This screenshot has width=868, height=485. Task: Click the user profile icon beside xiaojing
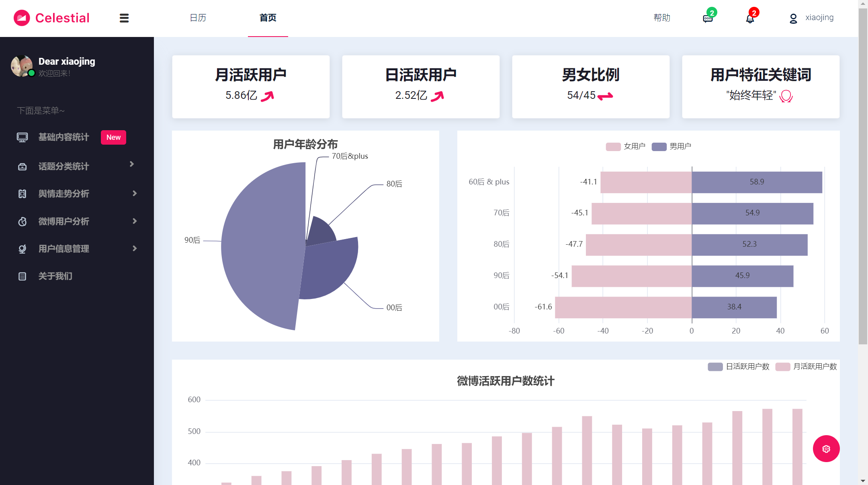click(x=793, y=18)
